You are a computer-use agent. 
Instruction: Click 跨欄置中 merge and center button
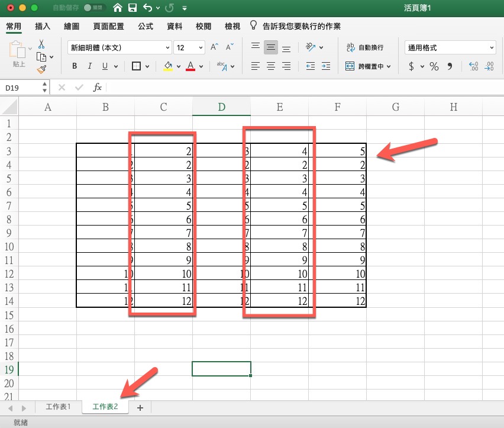click(x=364, y=66)
